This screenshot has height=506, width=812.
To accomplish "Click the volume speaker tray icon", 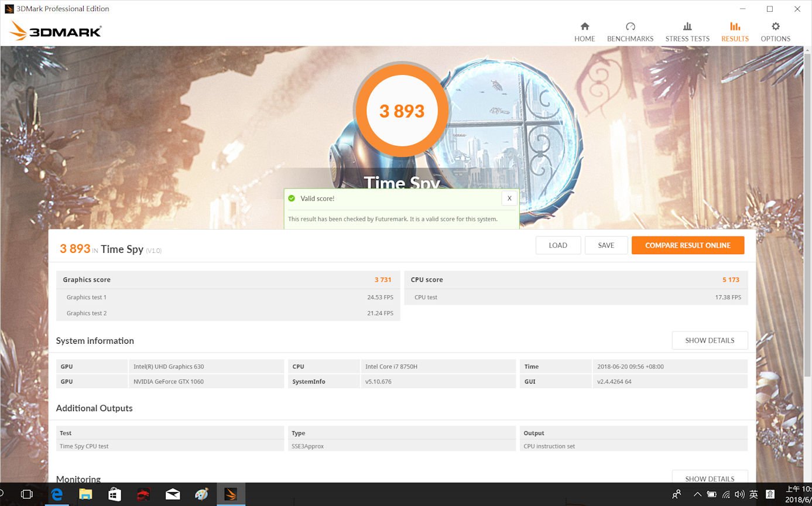I will (x=739, y=494).
